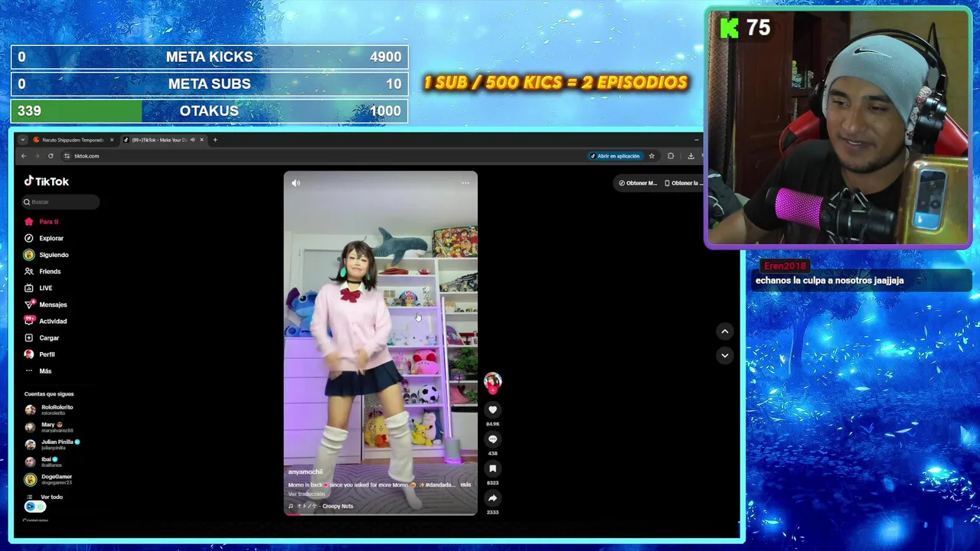The width and height of the screenshot is (980, 551).
Task: Open the browser extensions puzzle icon
Action: pos(671,156)
